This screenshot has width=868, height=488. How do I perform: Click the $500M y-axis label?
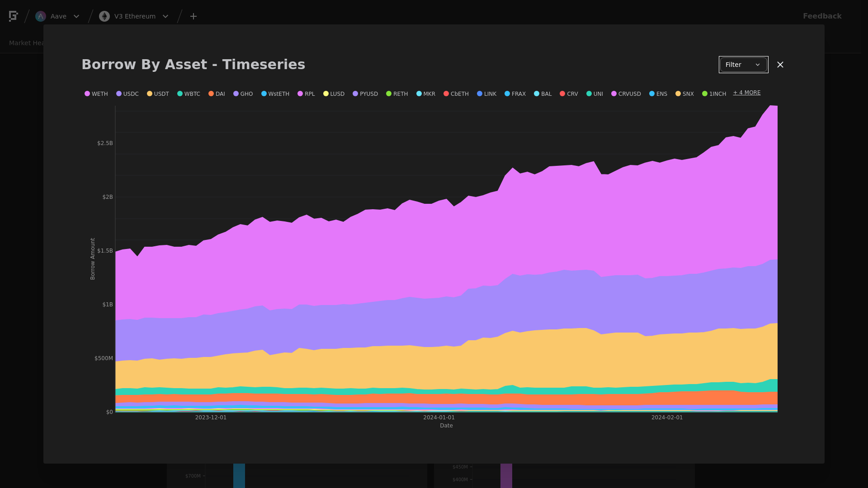(104, 358)
